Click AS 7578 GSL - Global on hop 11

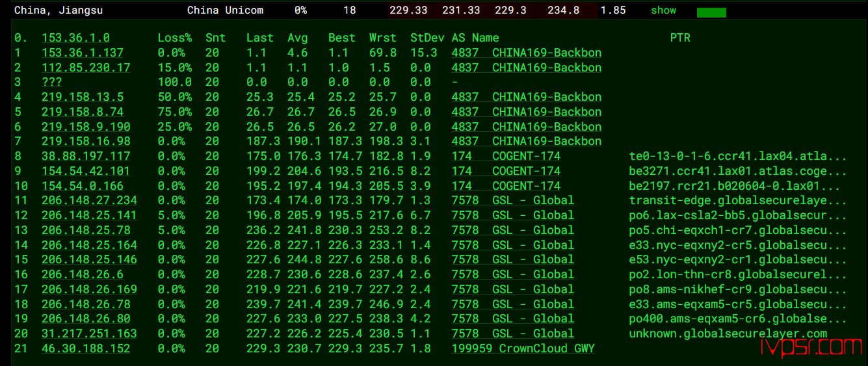click(x=513, y=200)
